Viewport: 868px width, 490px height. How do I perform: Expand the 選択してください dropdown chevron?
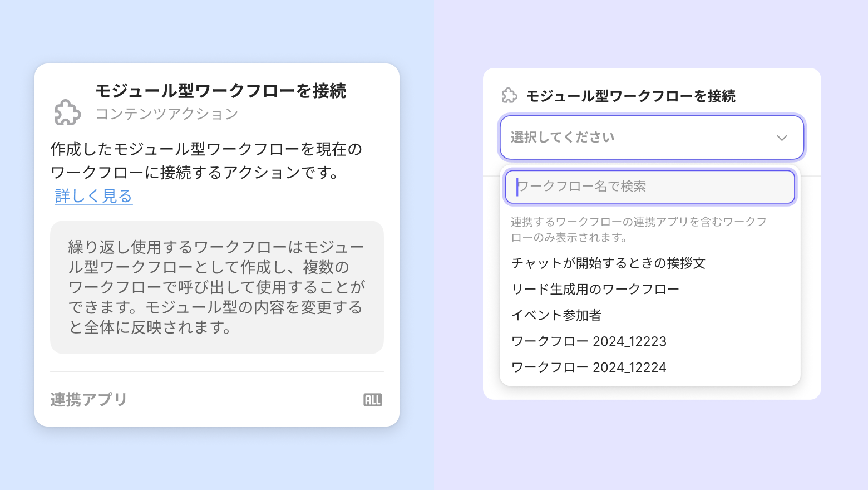782,138
